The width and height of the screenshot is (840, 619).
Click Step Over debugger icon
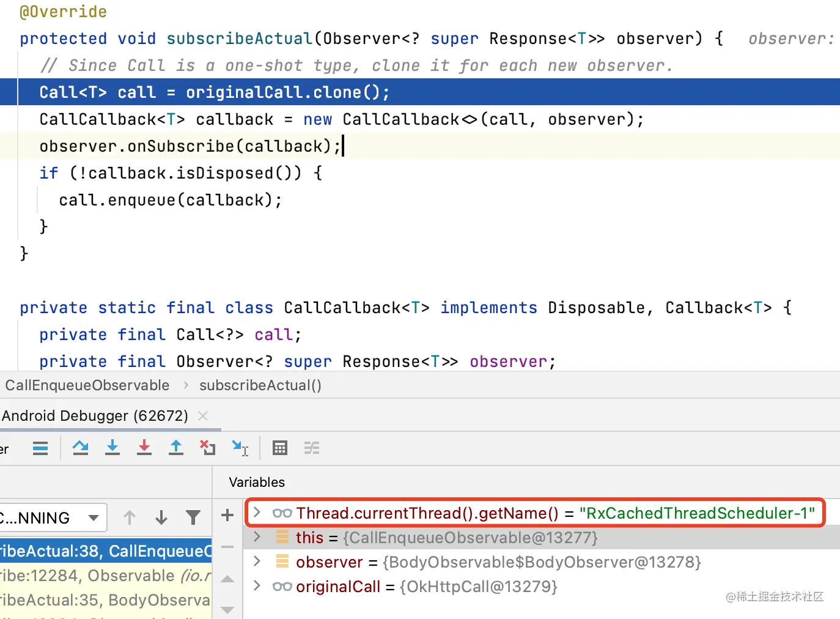[80, 448]
